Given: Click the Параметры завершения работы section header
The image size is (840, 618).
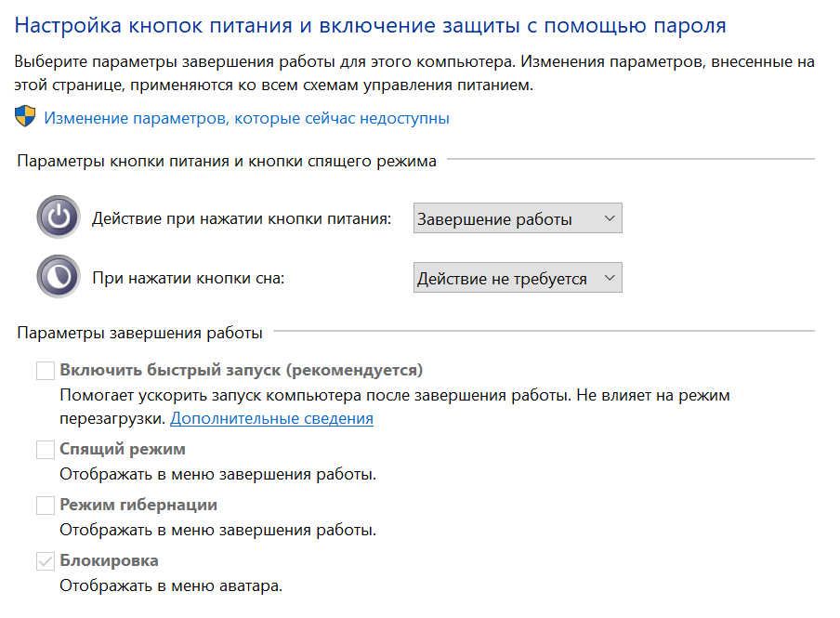Looking at the screenshot, I should pyautogui.click(x=139, y=332).
